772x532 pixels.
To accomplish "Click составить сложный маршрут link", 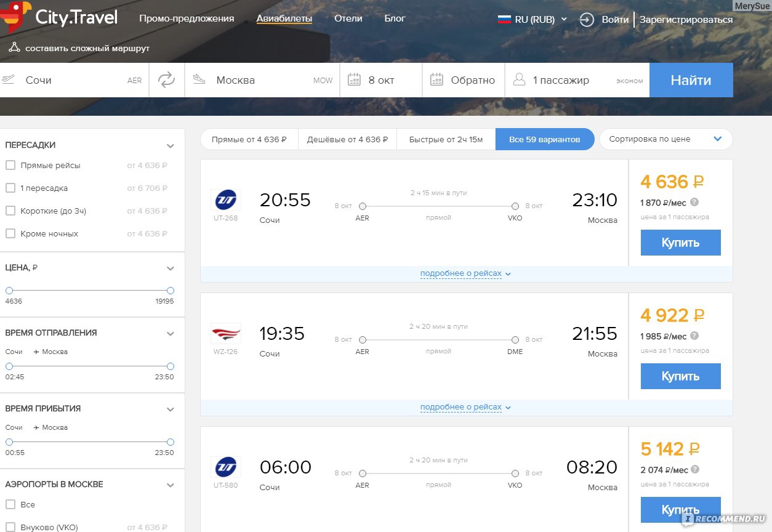I will (x=87, y=48).
